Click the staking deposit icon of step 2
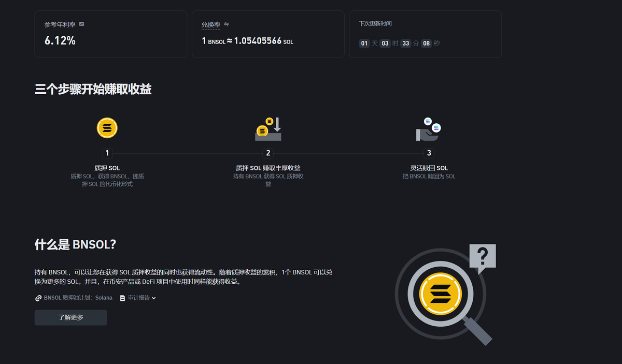Image resolution: width=622 pixels, height=364 pixels. pos(268,129)
